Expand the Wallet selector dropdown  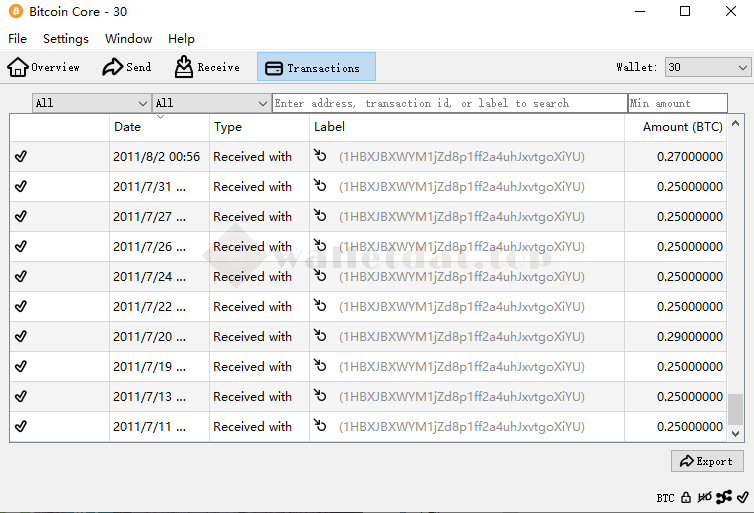coord(708,67)
